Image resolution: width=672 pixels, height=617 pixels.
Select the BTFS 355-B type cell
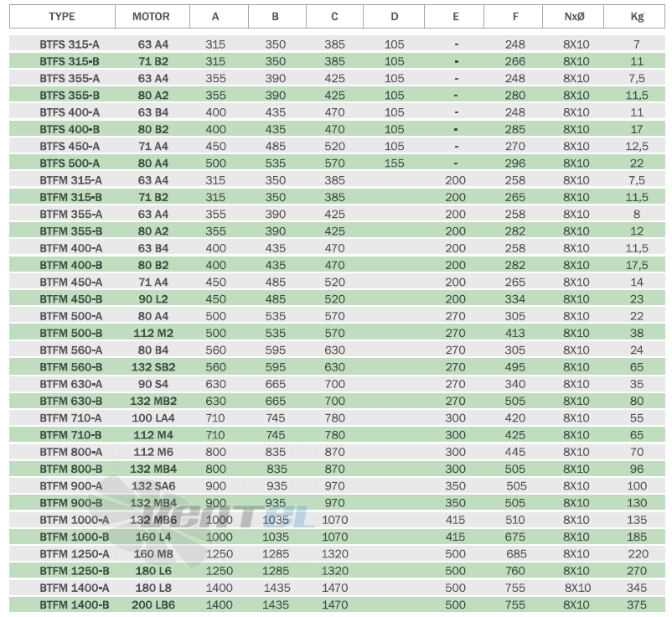tap(70, 96)
